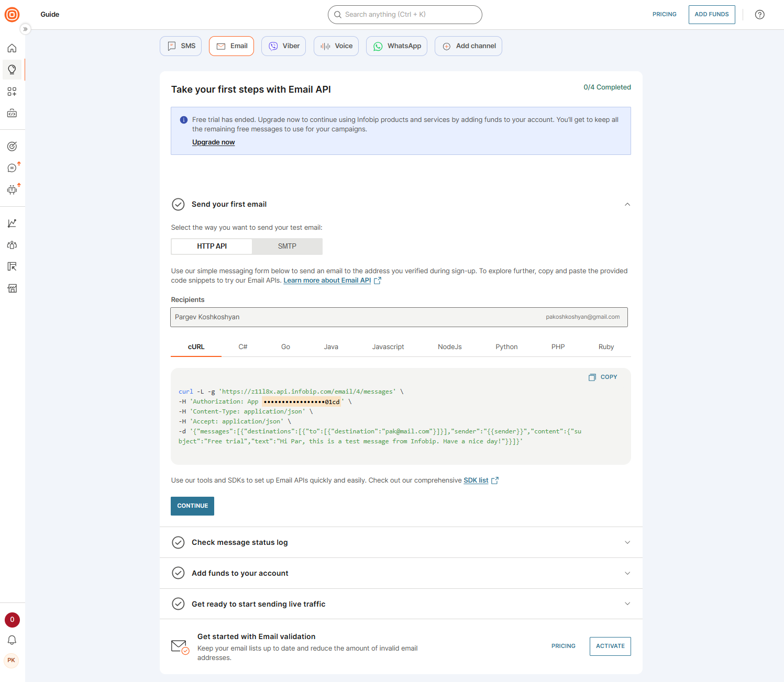This screenshot has width=784, height=682.
Task: Open the Upgrade now link
Action: point(213,142)
